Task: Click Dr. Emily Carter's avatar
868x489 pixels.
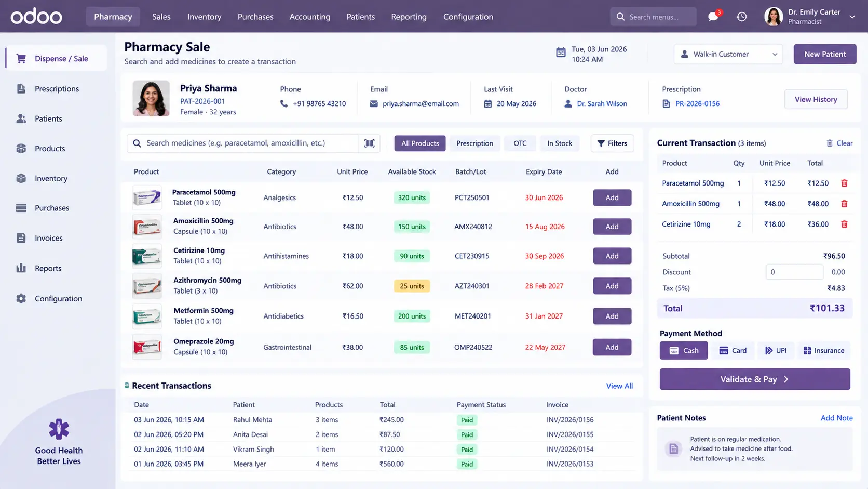Action: (774, 17)
